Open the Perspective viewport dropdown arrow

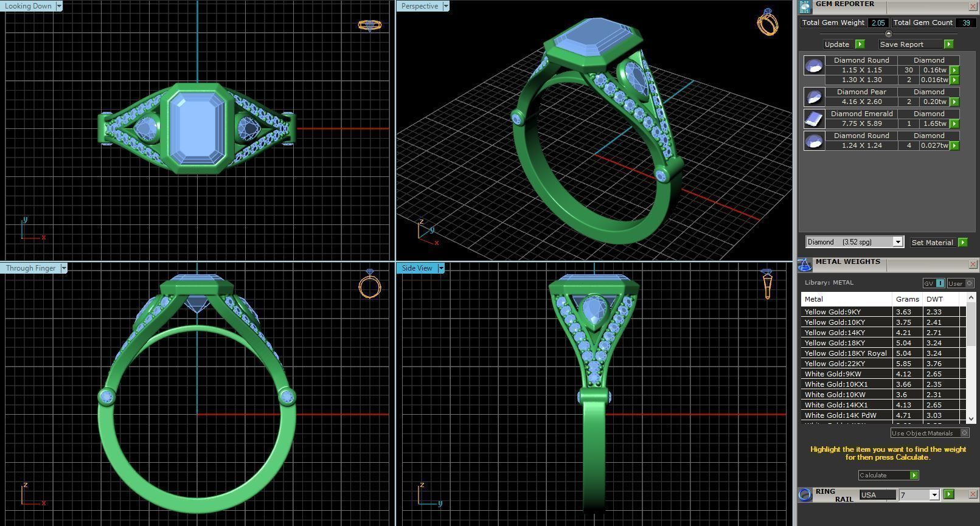tap(446, 6)
